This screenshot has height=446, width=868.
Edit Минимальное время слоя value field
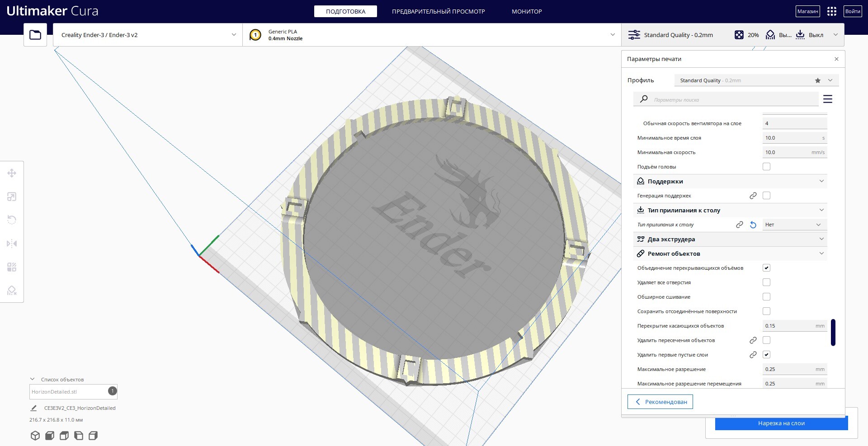pyautogui.click(x=794, y=138)
